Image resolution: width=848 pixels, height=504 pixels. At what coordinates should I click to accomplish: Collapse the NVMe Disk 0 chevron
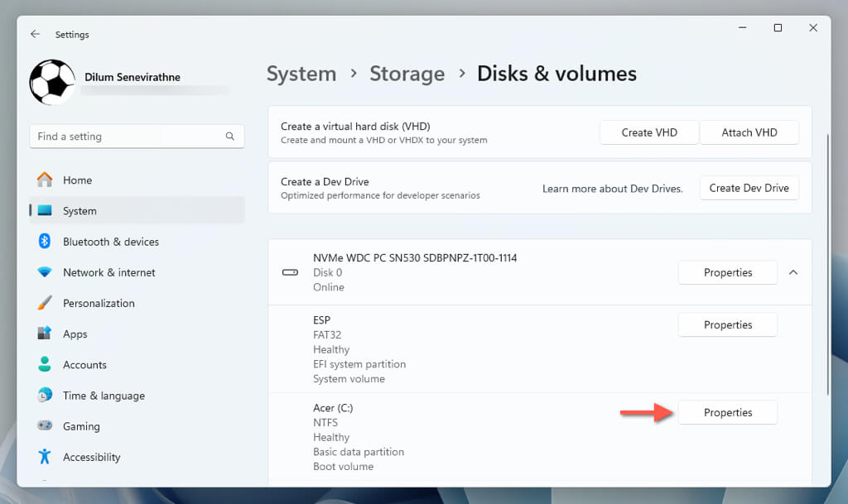[x=793, y=272]
